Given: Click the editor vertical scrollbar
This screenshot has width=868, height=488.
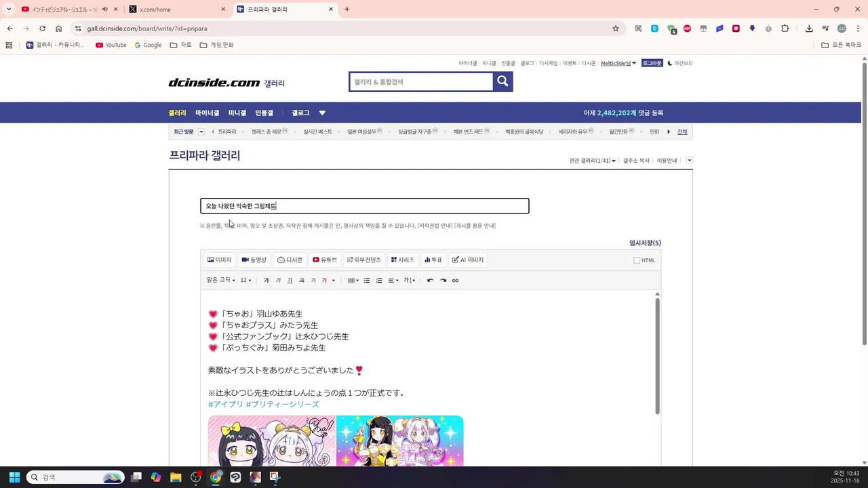Looking at the screenshot, I should 657,356.
